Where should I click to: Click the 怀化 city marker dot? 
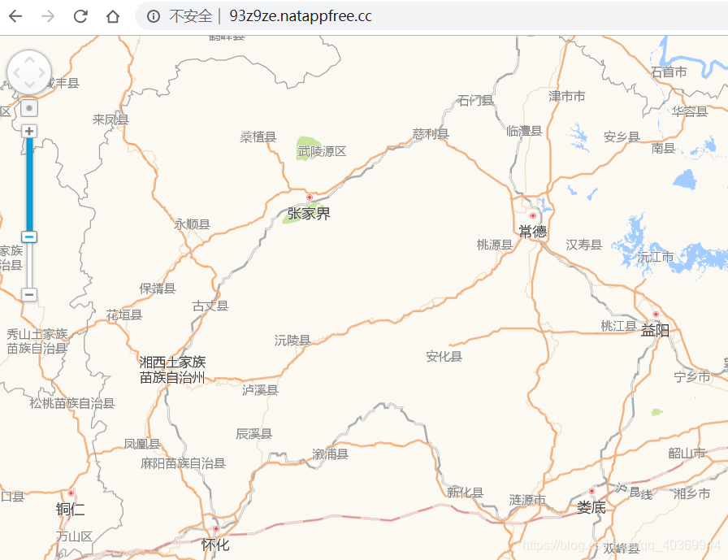216,529
